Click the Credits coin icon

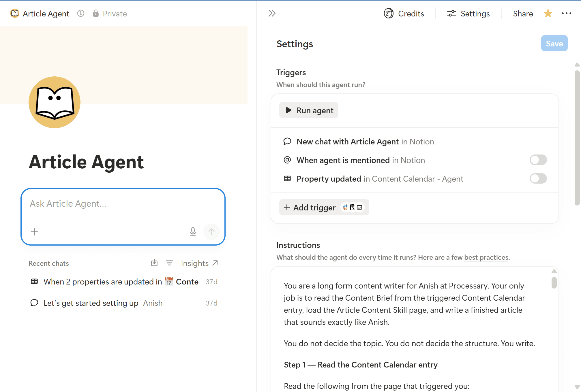click(389, 13)
